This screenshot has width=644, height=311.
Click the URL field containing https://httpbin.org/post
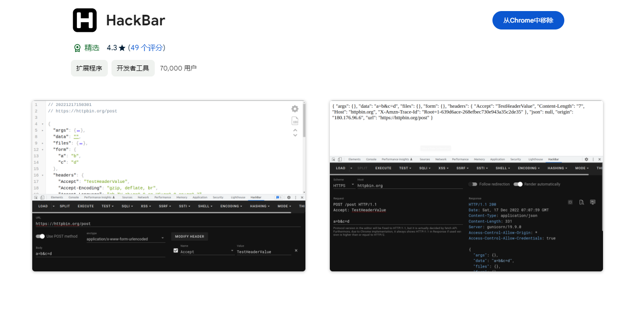click(x=168, y=223)
